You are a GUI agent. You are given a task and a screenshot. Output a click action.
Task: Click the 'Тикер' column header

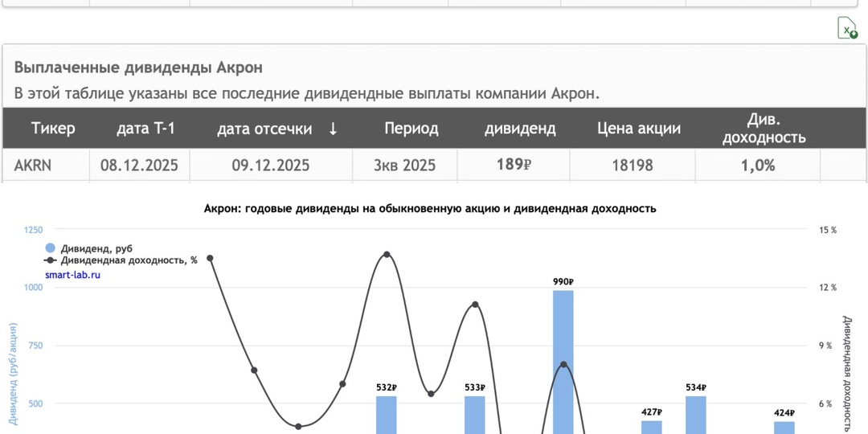click(53, 129)
